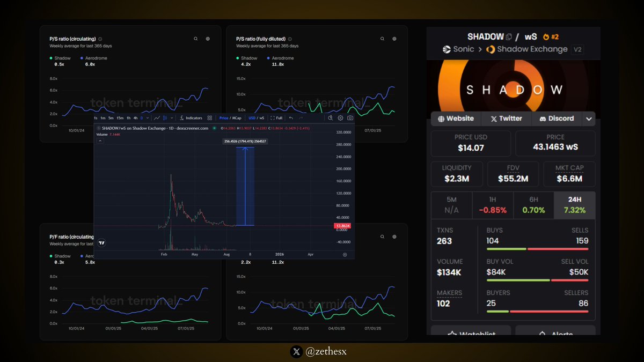Toggle Aerodrome legend in P/S fully diluted chart

click(x=280, y=58)
